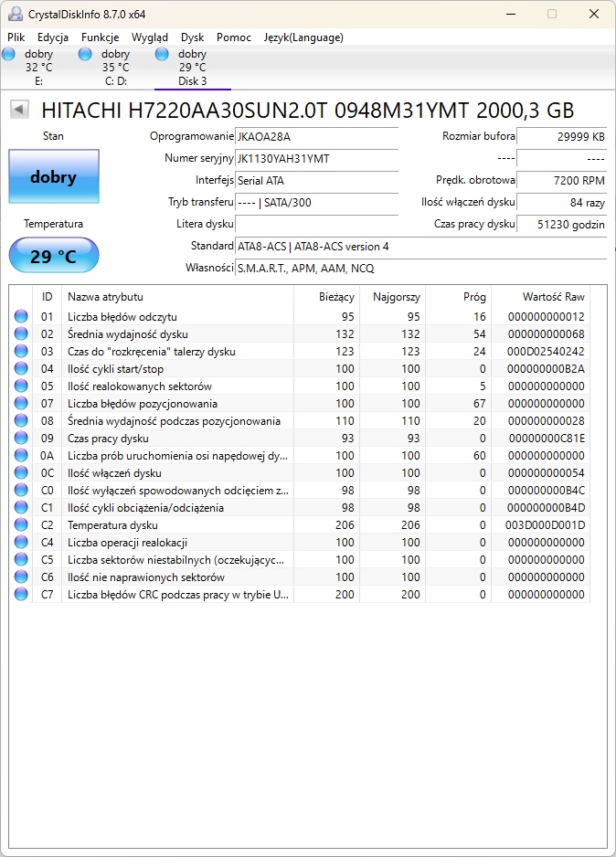Click the serial number field JK1130YAH31YMT
616x857 pixels.
pos(316,158)
